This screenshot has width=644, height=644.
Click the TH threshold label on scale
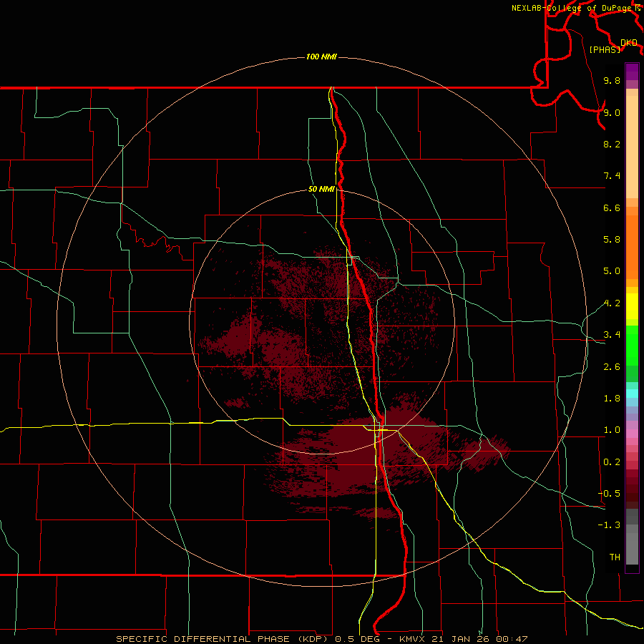pyautogui.click(x=615, y=557)
